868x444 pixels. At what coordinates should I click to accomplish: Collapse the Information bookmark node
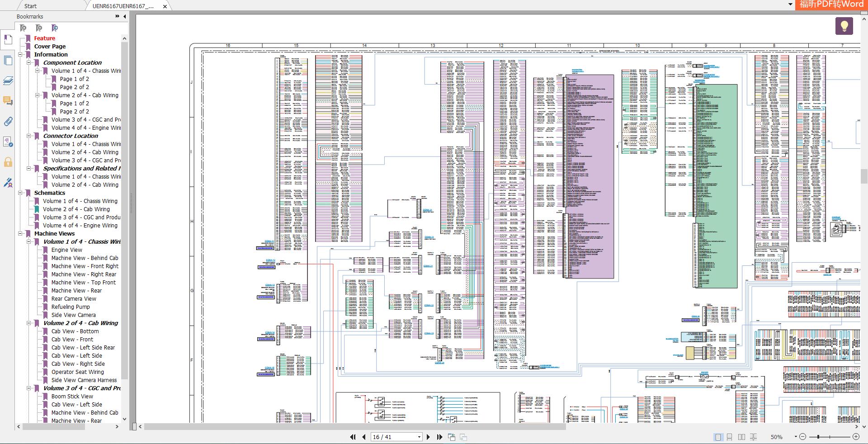coord(20,55)
